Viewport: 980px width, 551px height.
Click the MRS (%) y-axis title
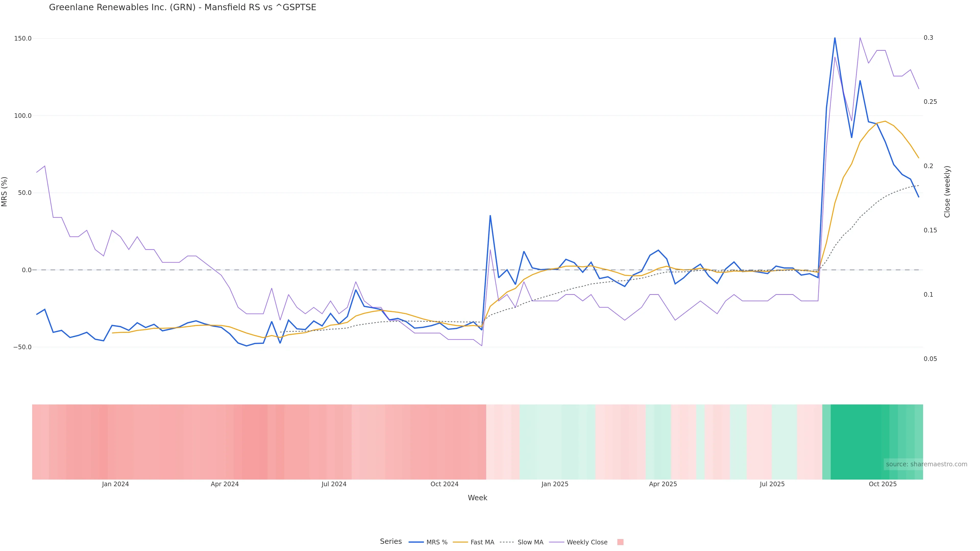tap(4, 192)
